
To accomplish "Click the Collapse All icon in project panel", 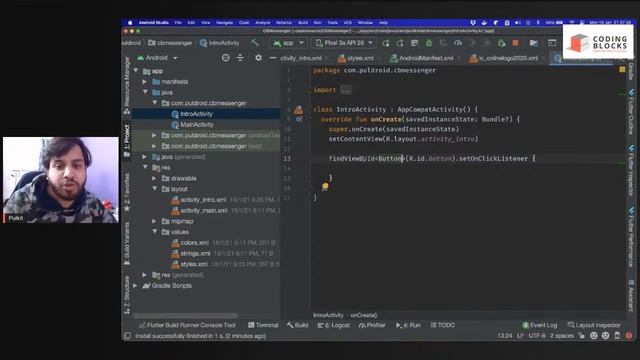I will point(240,58).
